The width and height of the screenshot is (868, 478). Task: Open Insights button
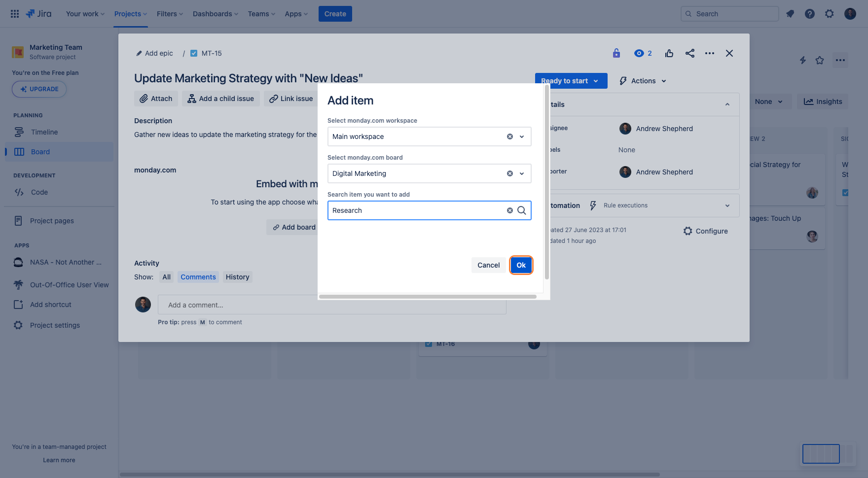click(x=823, y=102)
